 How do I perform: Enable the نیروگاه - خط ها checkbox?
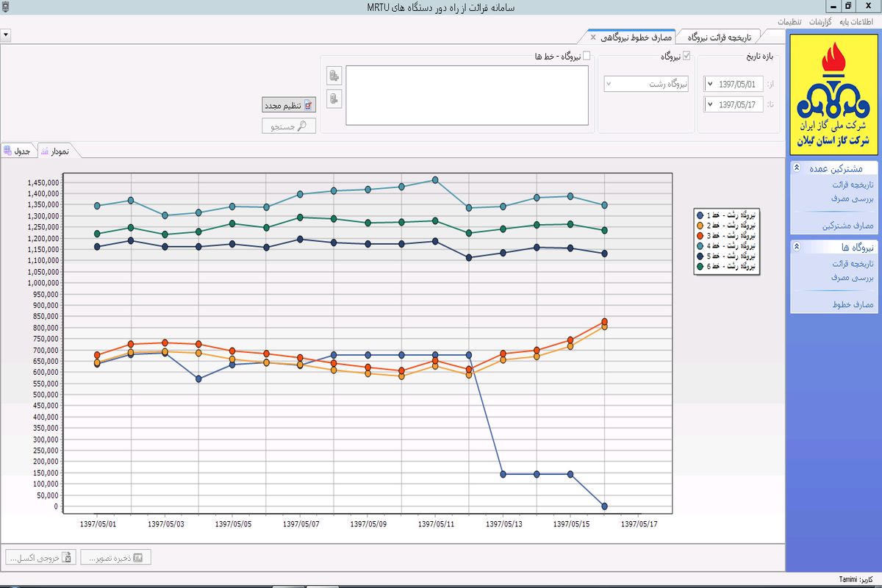tap(586, 56)
